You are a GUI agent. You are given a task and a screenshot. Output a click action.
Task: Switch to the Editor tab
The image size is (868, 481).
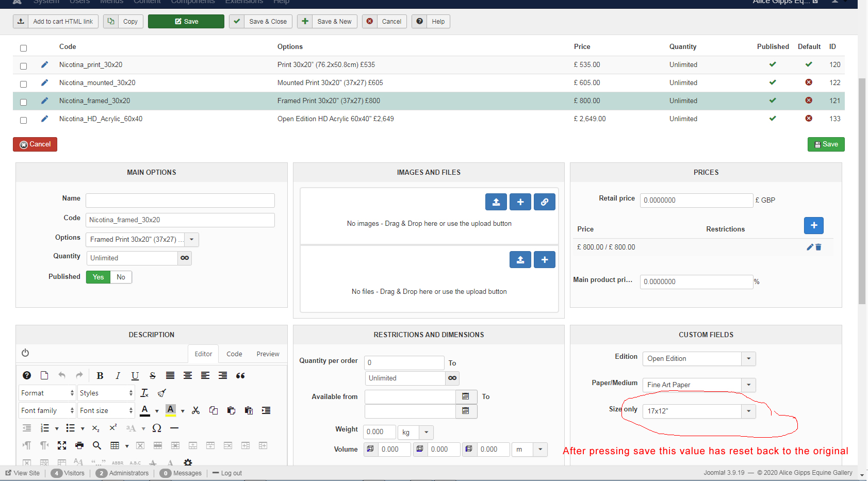click(203, 354)
